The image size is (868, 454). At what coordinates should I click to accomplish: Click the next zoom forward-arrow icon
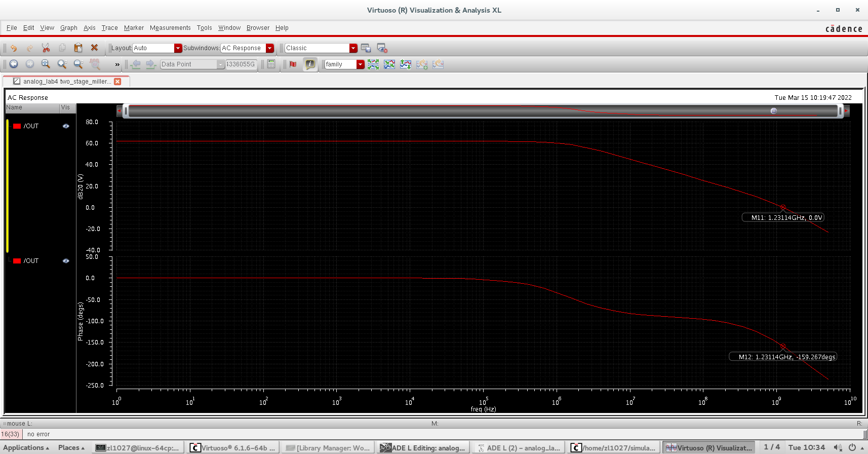pyautogui.click(x=30, y=64)
